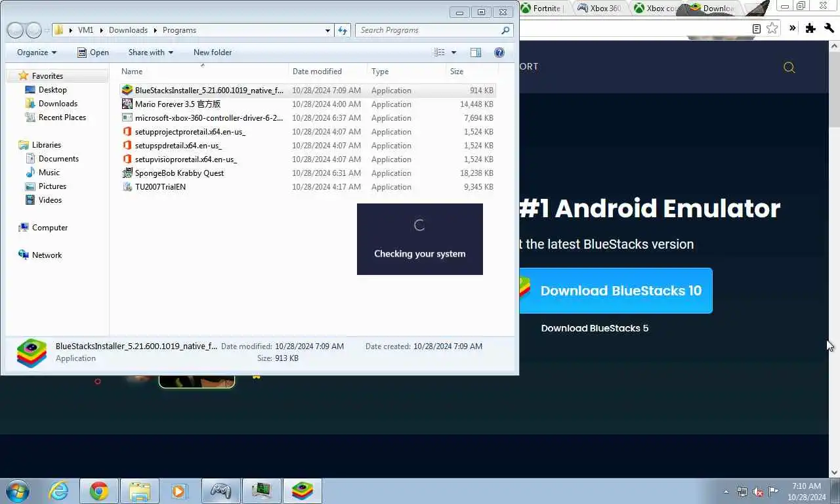Click New folder button

pyautogui.click(x=213, y=52)
